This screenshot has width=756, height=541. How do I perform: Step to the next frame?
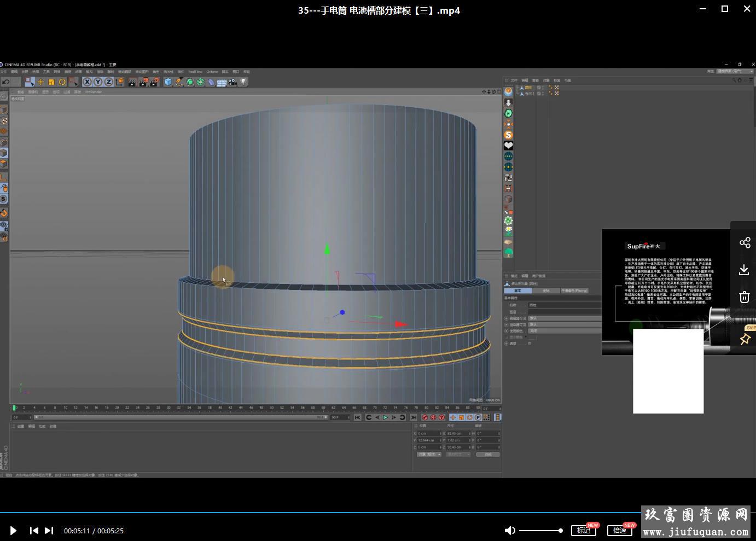(x=394, y=417)
